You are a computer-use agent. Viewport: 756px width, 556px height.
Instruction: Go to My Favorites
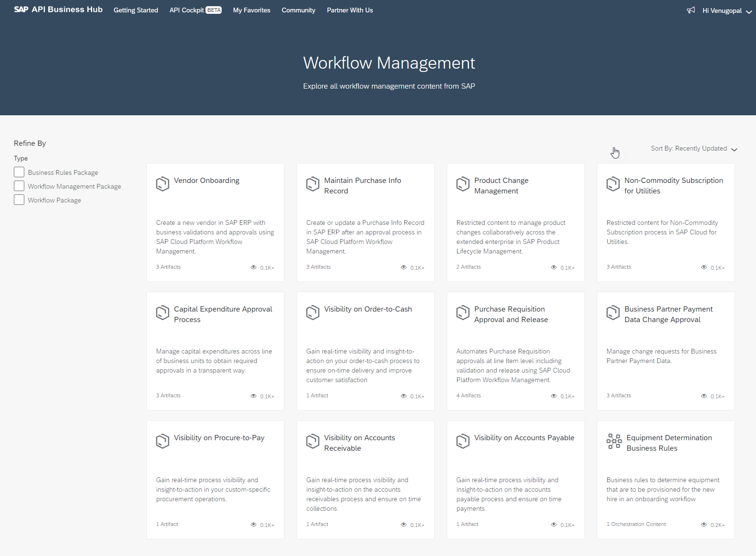pyautogui.click(x=252, y=10)
